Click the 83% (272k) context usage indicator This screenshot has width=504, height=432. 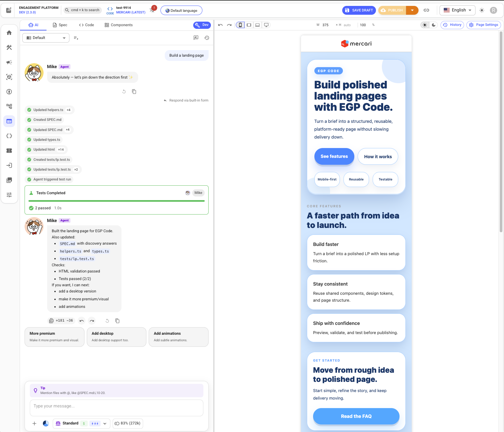[128, 423]
